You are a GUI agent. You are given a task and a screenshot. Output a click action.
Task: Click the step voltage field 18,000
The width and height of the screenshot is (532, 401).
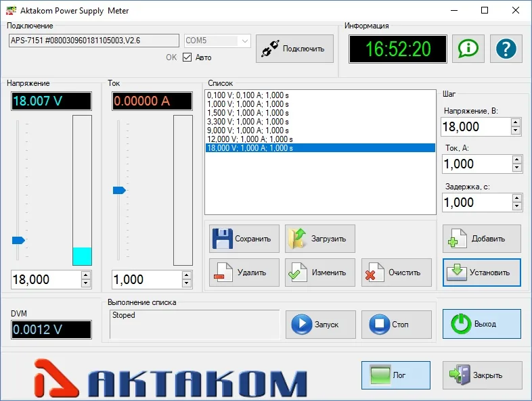[476, 126]
